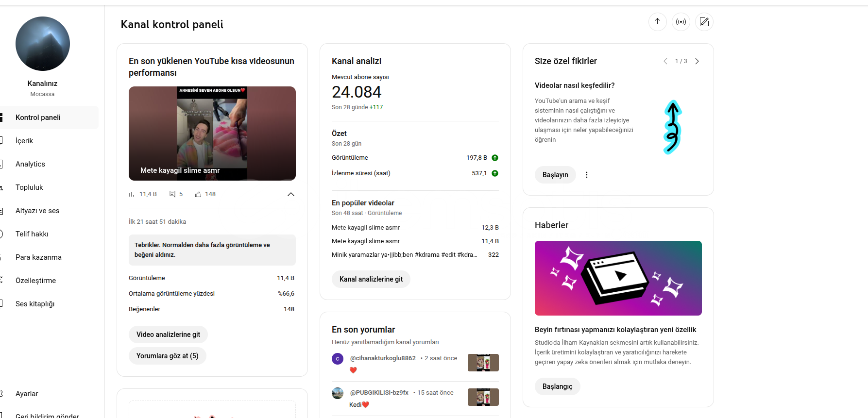Go to previous idea card with left chevron
Screen dimensions: 868x418
click(x=665, y=61)
